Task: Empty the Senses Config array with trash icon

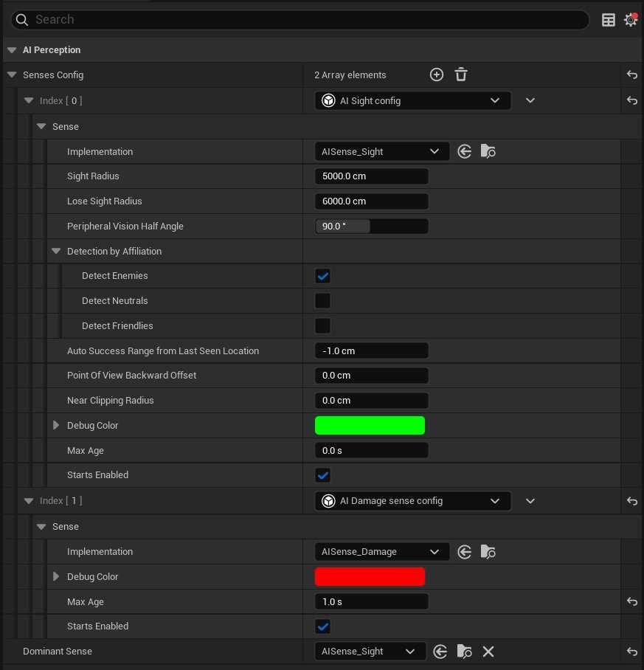Action: [461, 75]
